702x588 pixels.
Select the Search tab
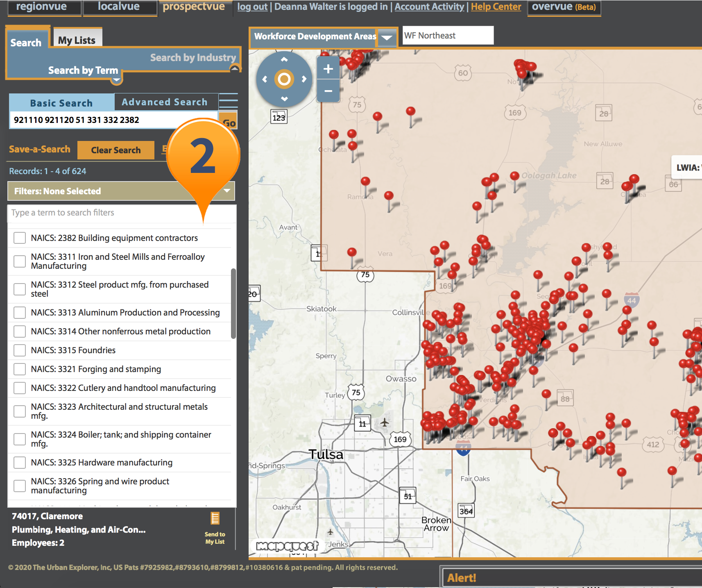point(26,41)
